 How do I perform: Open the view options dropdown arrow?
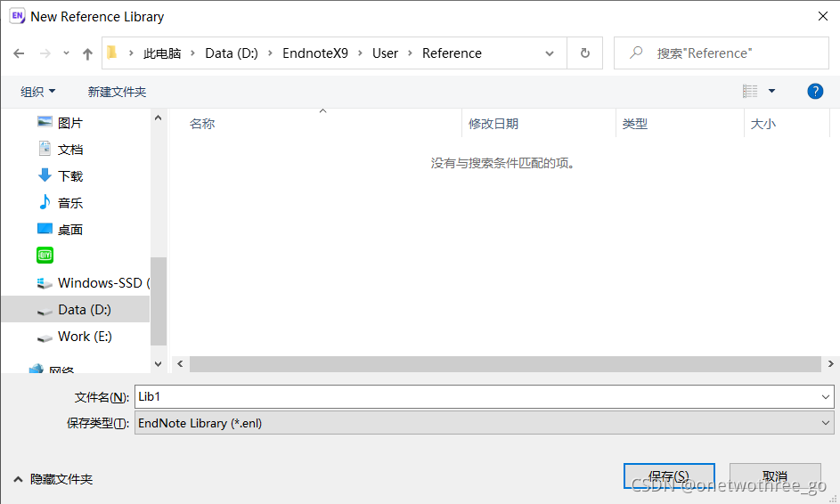pos(772,91)
